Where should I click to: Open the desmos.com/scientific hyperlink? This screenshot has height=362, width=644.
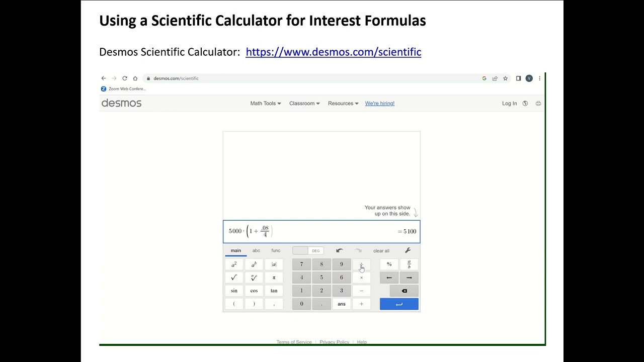tap(333, 52)
